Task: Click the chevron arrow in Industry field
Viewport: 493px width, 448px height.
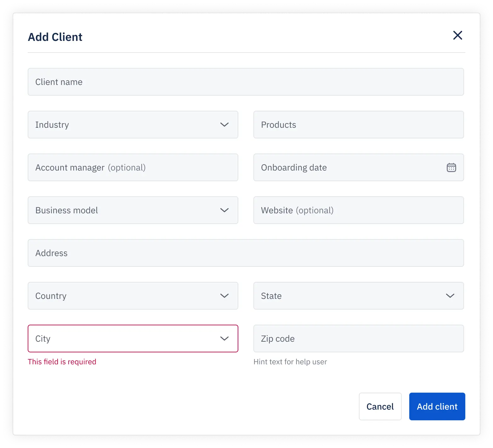Action: [224, 125]
